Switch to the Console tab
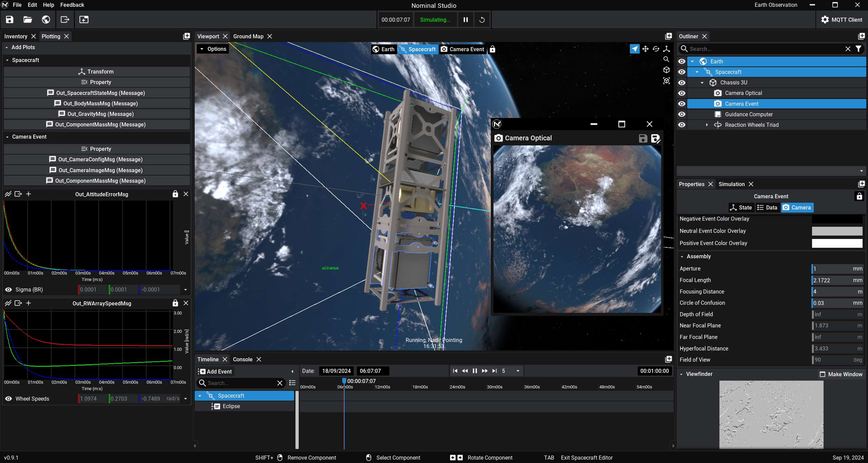868x463 pixels. click(x=243, y=359)
